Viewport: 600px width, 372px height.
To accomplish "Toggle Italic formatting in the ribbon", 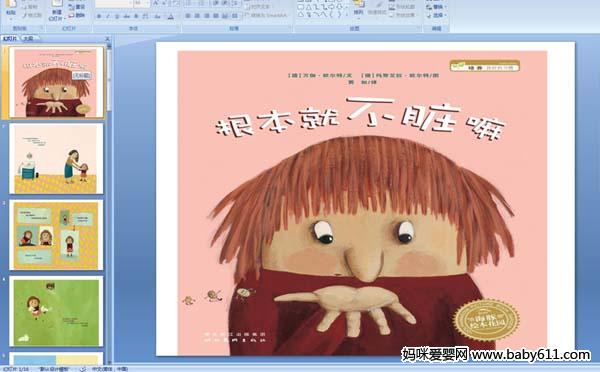I will (108, 16).
